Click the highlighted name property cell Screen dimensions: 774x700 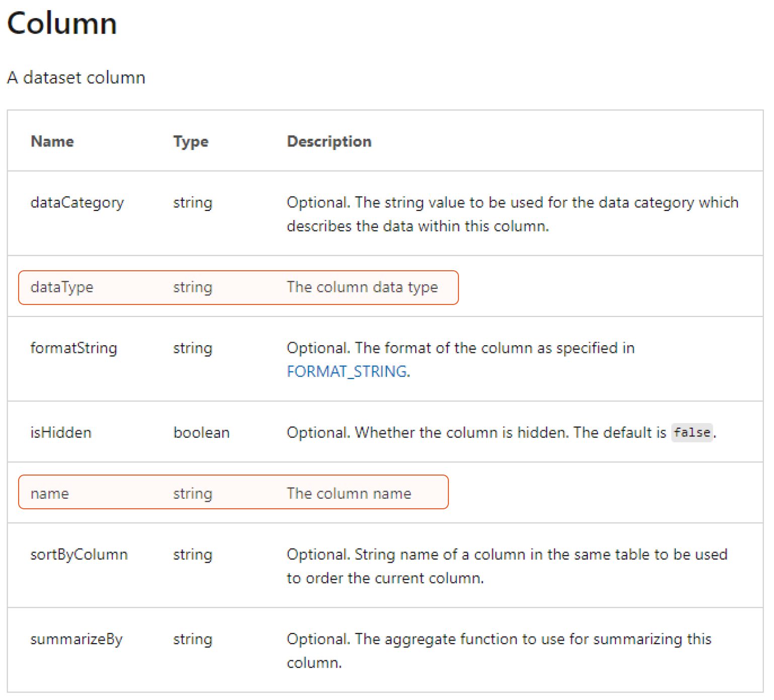click(x=49, y=493)
